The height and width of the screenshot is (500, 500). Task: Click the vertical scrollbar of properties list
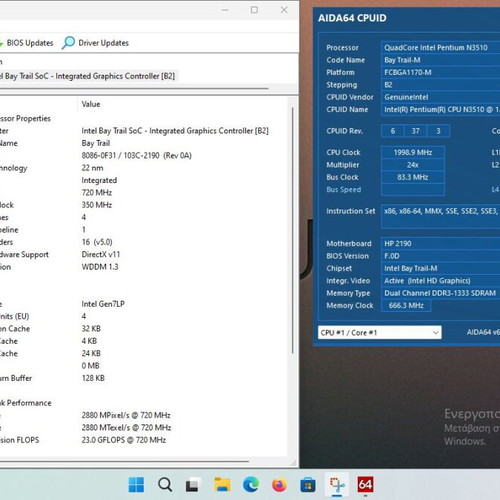click(293, 230)
